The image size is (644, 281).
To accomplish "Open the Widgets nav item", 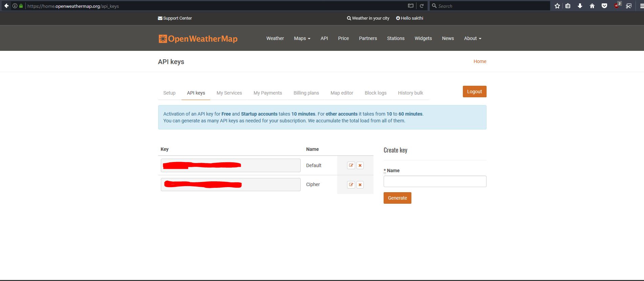I will pos(423,38).
